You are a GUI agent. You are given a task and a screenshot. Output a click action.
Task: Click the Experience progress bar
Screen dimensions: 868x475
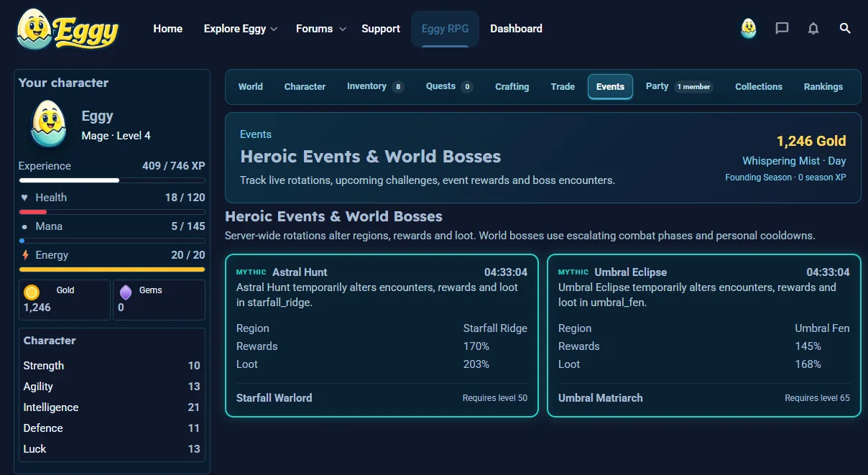112,180
